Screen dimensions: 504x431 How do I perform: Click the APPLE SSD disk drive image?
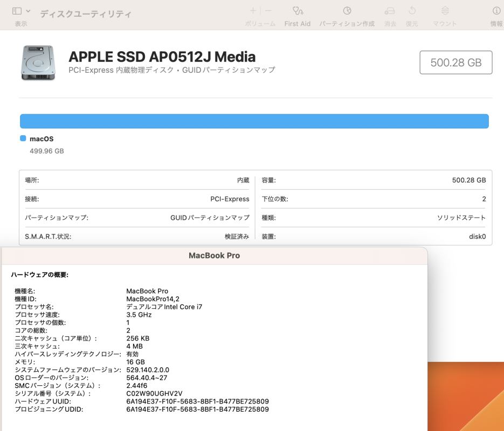click(x=38, y=63)
